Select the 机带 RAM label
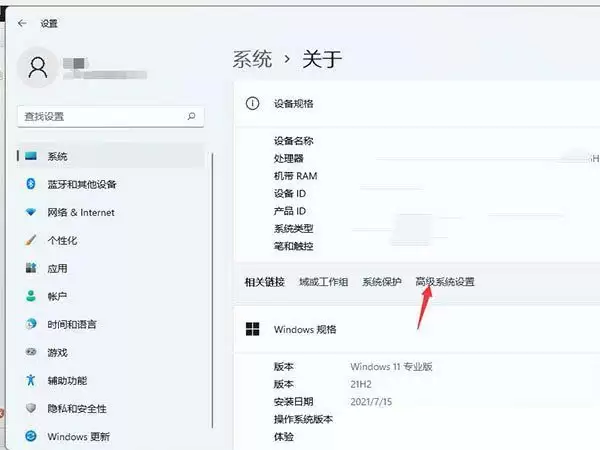 pos(295,176)
